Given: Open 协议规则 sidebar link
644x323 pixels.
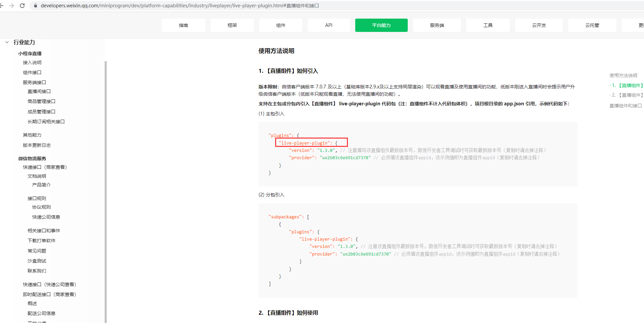Looking at the screenshot, I should [42, 207].
